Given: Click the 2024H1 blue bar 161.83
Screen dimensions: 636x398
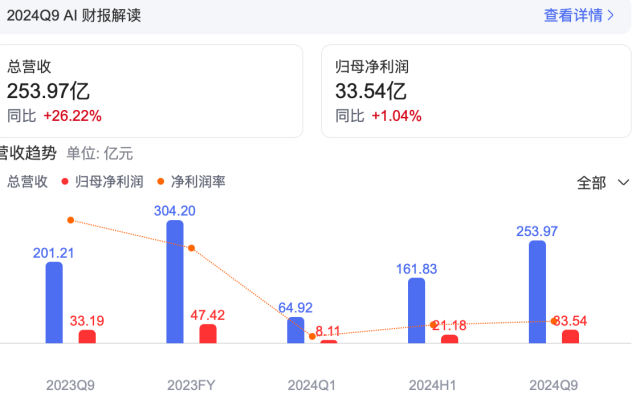Looking at the screenshot, I should click(x=417, y=310).
